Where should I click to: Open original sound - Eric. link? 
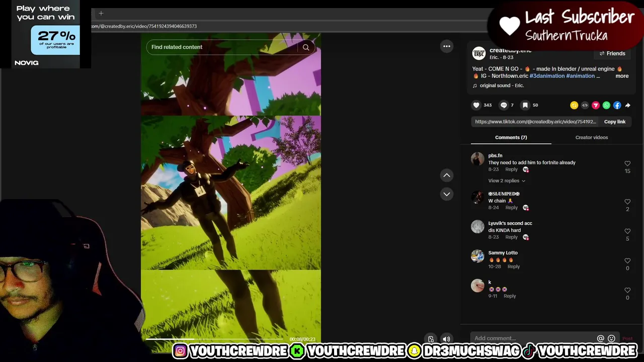click(502, 85)
